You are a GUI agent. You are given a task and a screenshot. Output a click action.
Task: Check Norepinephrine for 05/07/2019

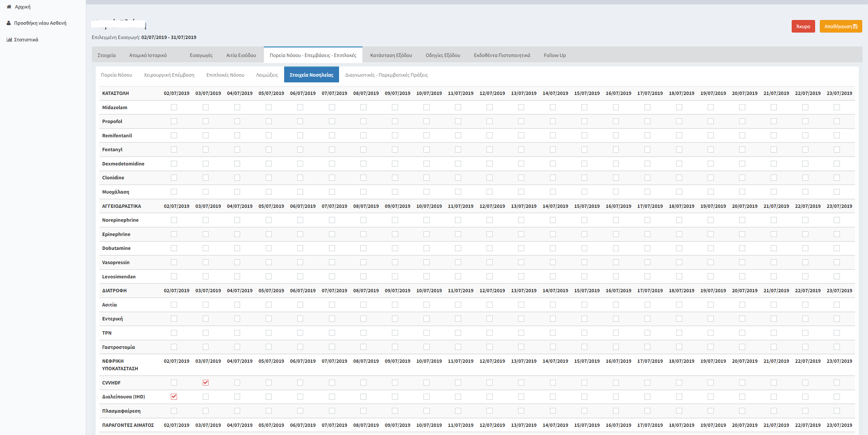(269, 220)
